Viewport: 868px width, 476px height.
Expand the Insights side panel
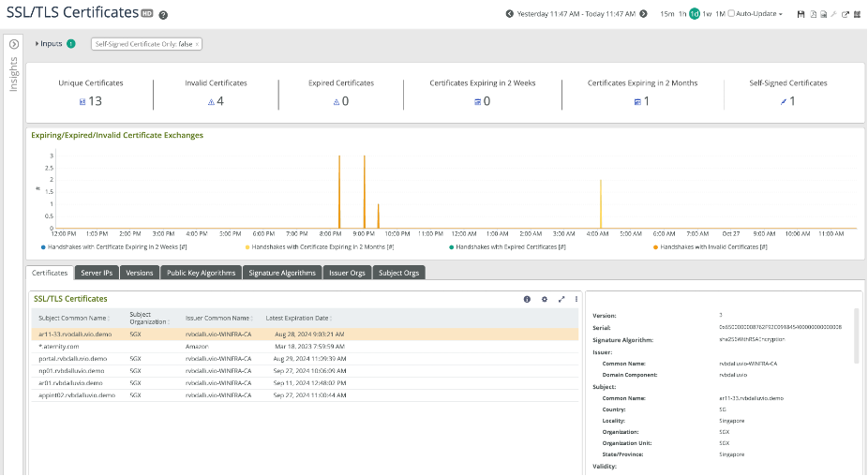pyautogui.click(x=14, y=44)
